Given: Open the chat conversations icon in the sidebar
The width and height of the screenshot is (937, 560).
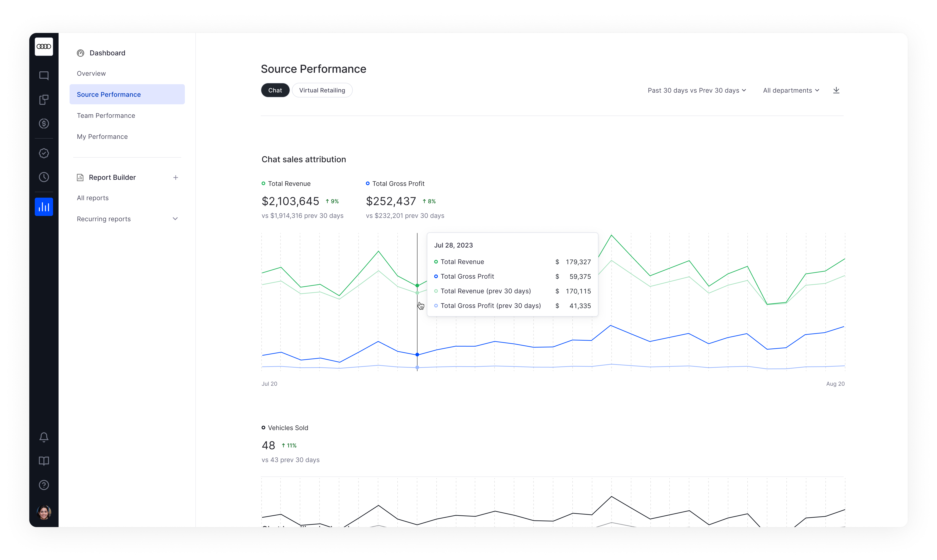Looking at the screenshot, I should point(44,75).
